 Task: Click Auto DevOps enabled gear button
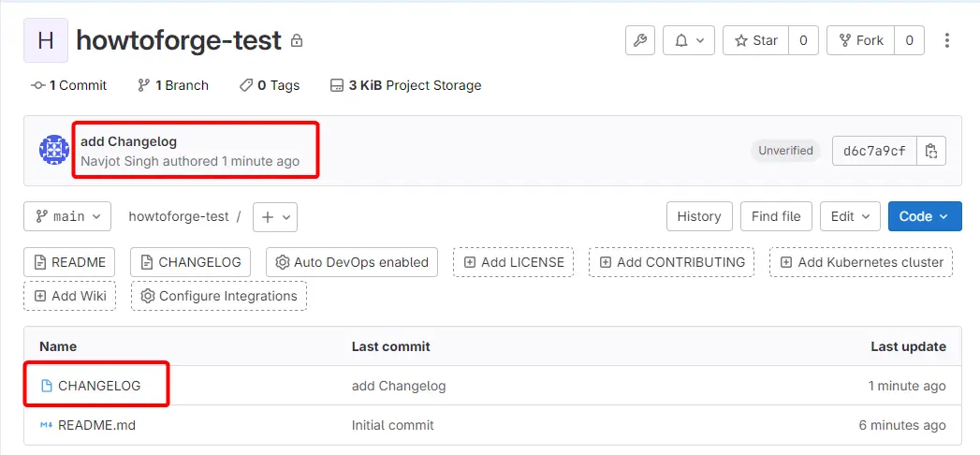(352, 262)
